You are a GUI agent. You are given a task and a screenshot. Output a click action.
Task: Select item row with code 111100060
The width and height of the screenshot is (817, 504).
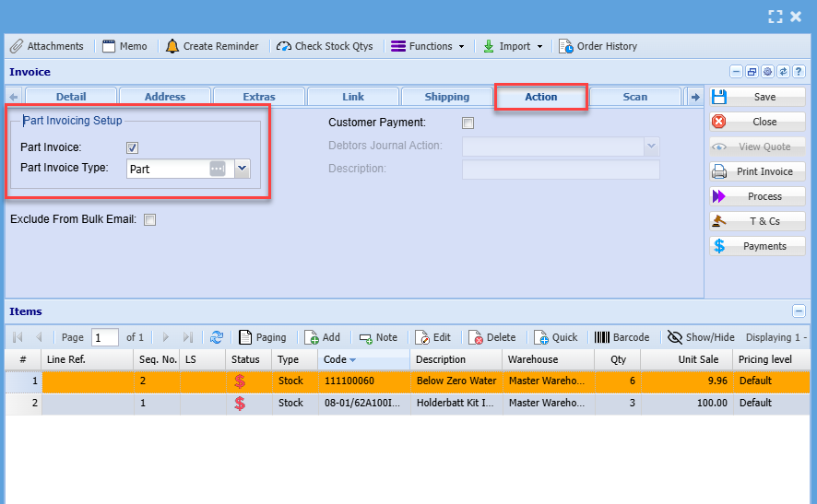pyautogui.click(x=407, y=381)
